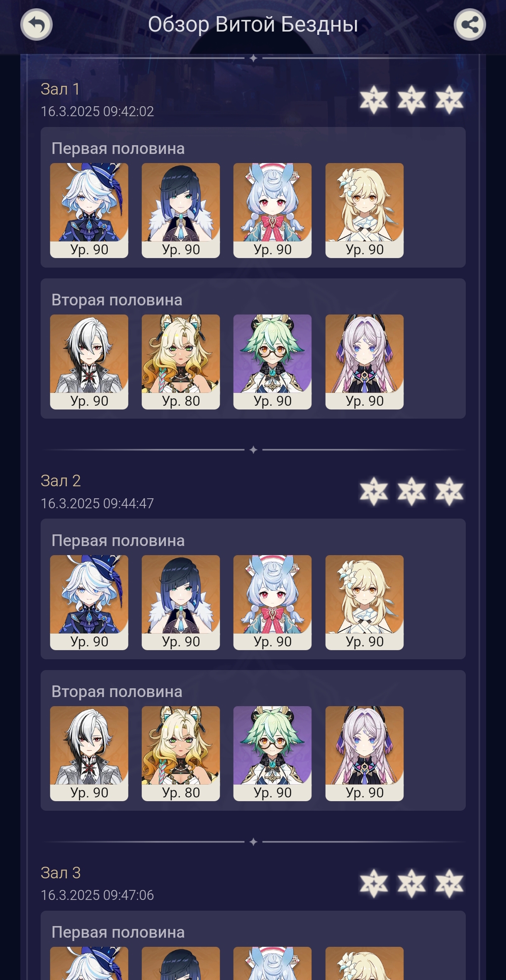
Task: Select Arlecchino portrait in Зал 2 second half
Action: pyautogui.click(x=89, y=753)
